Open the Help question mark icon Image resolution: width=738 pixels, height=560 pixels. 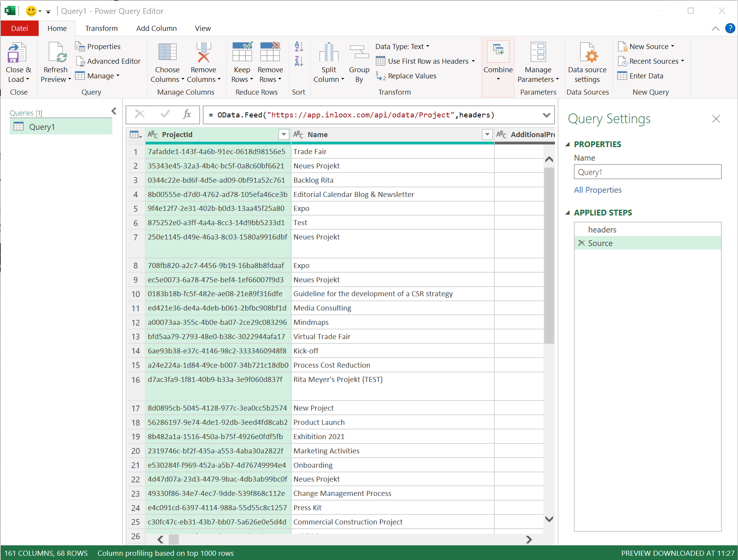(730, 28)
